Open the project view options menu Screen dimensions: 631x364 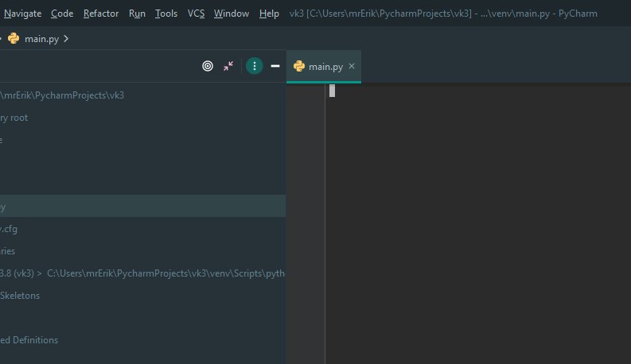(255, 66)
